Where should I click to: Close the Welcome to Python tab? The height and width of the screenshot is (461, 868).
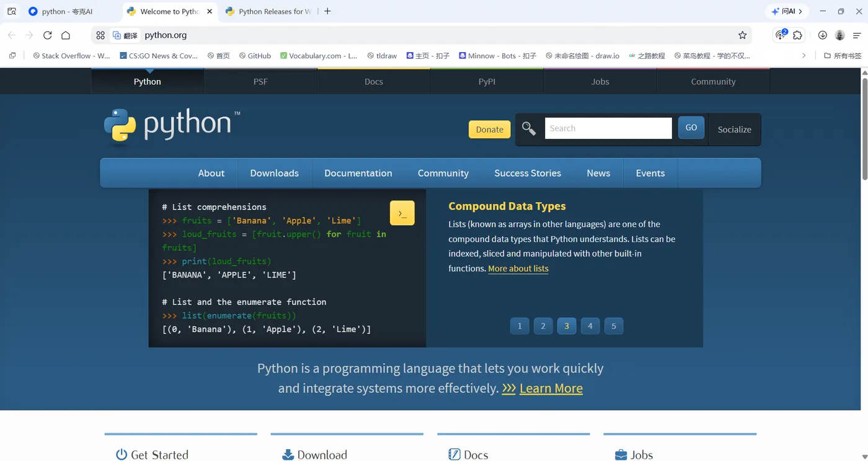[x=210, y=11]
